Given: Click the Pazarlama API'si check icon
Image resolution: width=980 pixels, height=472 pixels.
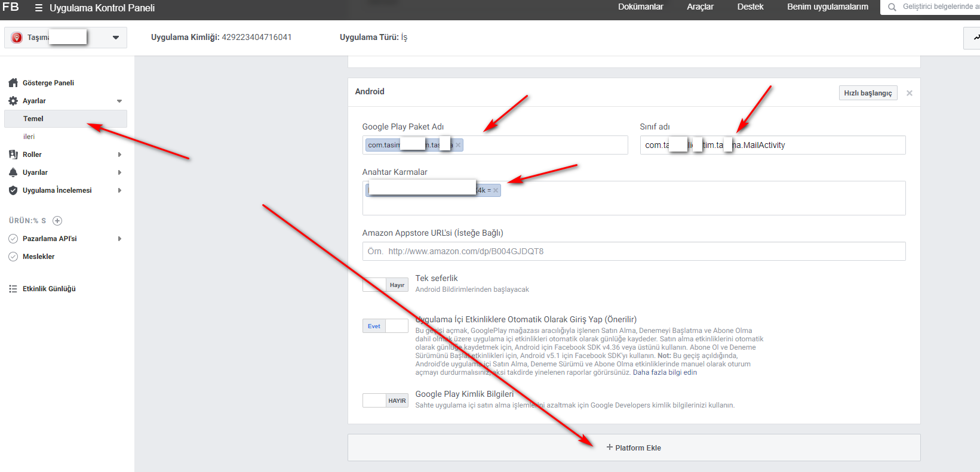Looking at the screenshot, I should point(13,239).
